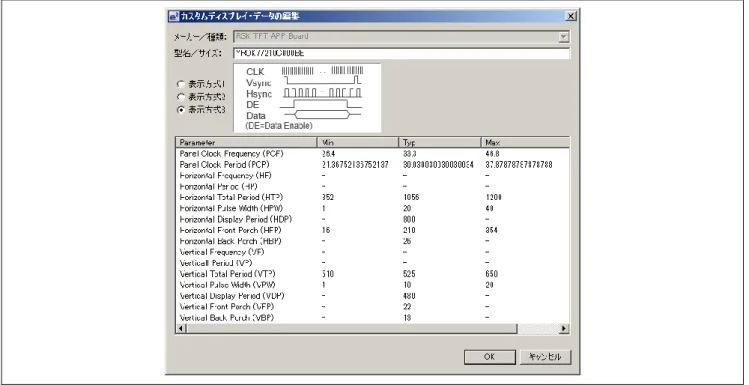Viewport: 749px width, 385px height.
Task: Select the Horizontal Front Porch (HFP) row
Action: pyautogui.click(x=373, y=230)
